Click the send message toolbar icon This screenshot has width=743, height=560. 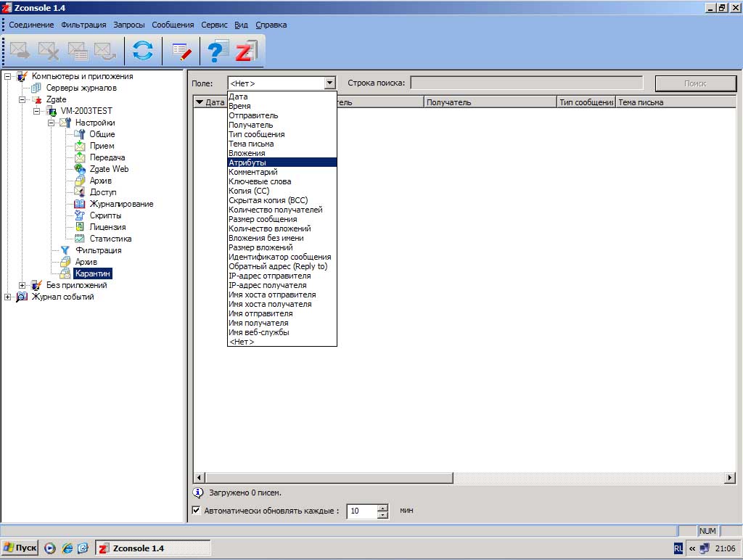pos(20,51)
